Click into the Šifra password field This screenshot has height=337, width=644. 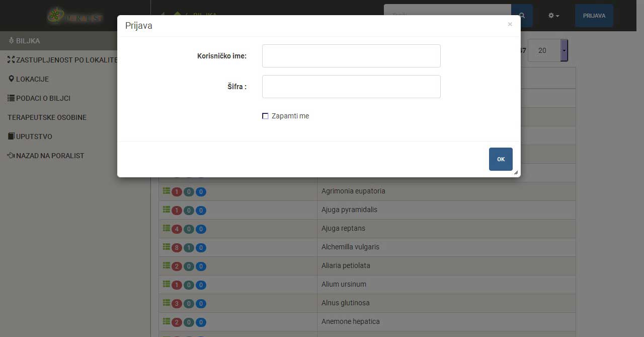coord(351,87)
